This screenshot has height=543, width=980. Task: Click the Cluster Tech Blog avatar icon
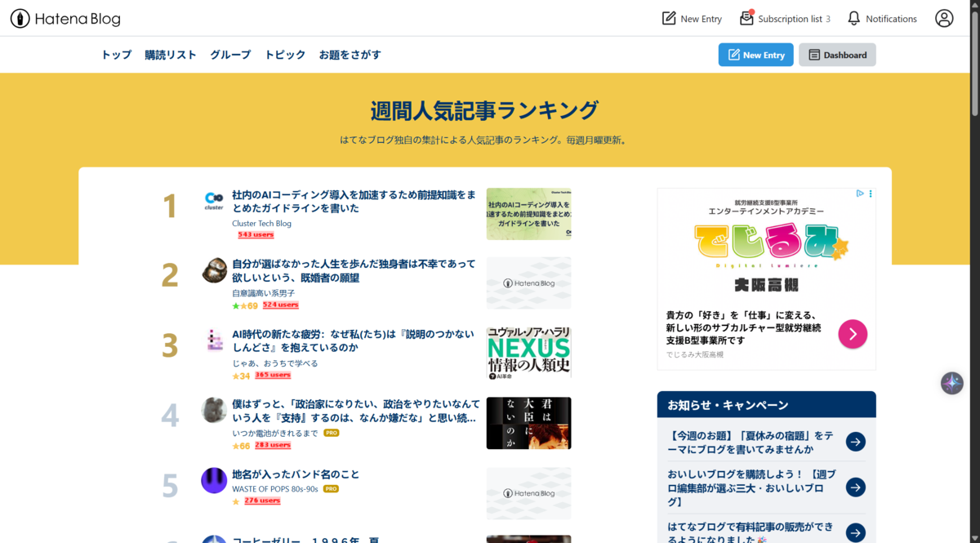[214, 201]
